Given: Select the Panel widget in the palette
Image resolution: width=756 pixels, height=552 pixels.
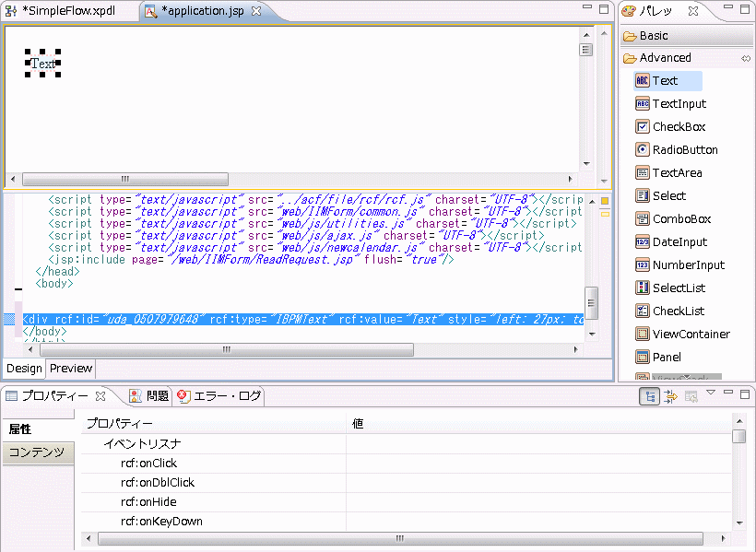Looking at the screenshot, I should [x=667, y=358].
